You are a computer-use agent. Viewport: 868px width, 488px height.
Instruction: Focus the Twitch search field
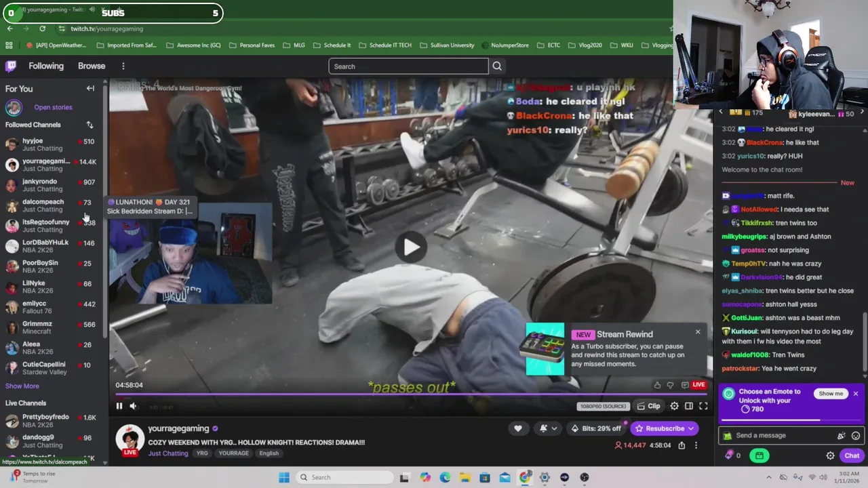408,66
